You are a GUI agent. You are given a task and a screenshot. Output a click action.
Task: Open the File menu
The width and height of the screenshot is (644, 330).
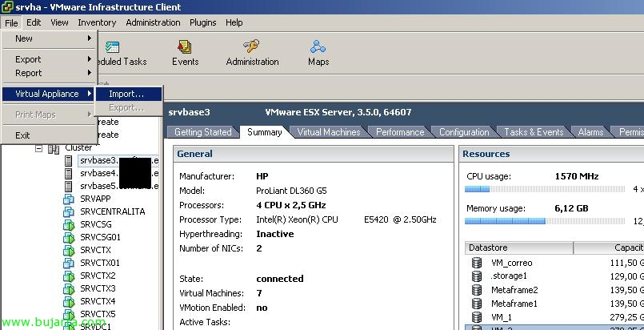click(x=11, y=22)
